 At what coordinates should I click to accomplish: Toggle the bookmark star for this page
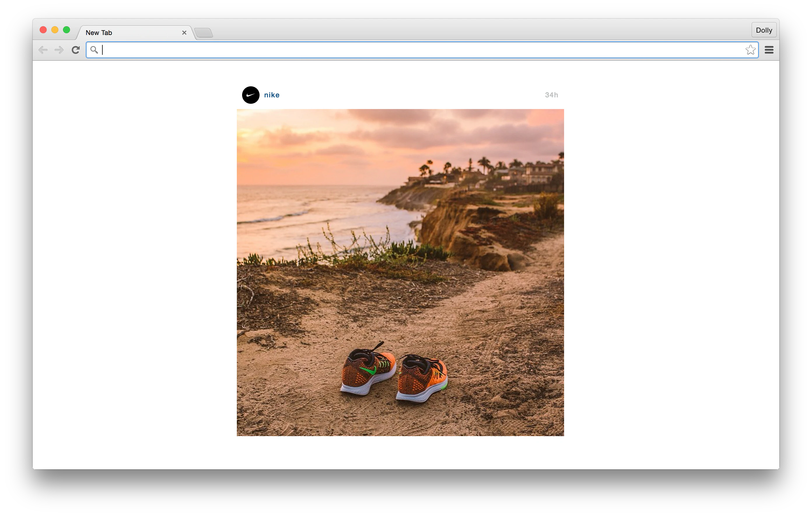tap(751, 50)
